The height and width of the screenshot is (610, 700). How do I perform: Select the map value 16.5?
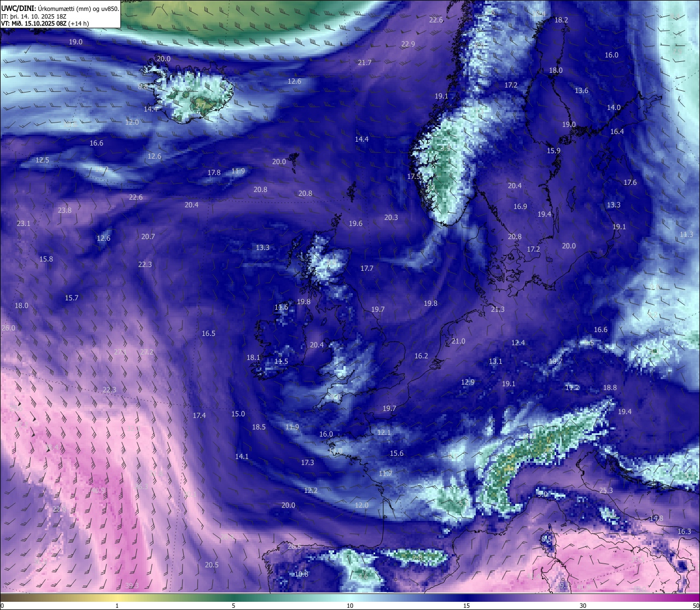[208, 333]
